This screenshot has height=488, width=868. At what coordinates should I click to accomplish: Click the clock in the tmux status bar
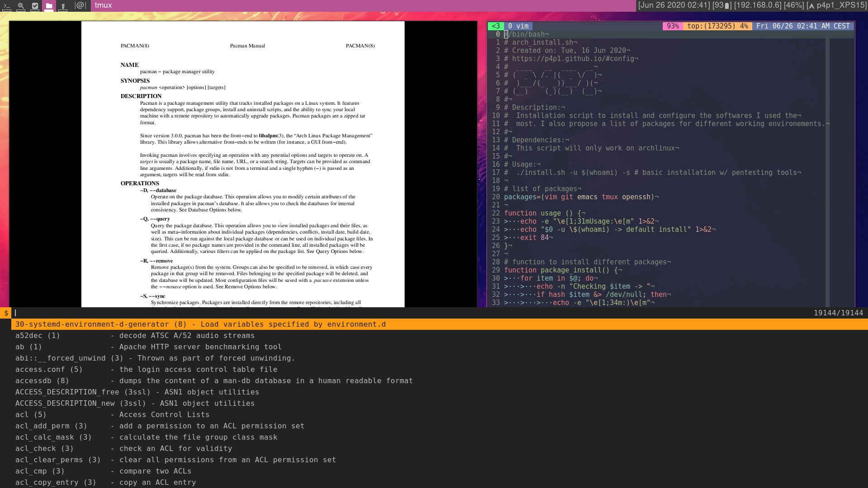804,26
